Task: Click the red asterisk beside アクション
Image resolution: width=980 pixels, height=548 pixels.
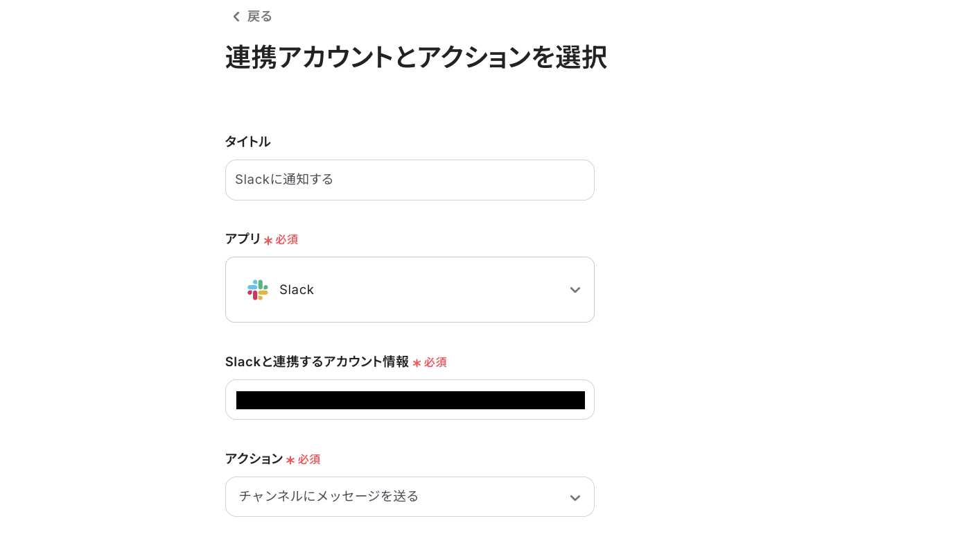Action: point(290,460)
